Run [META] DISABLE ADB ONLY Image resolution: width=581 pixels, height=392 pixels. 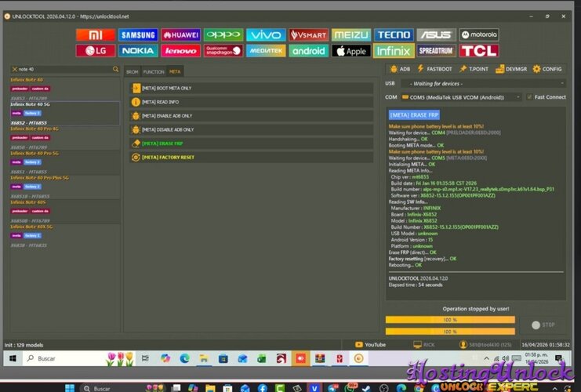point(252,129)
